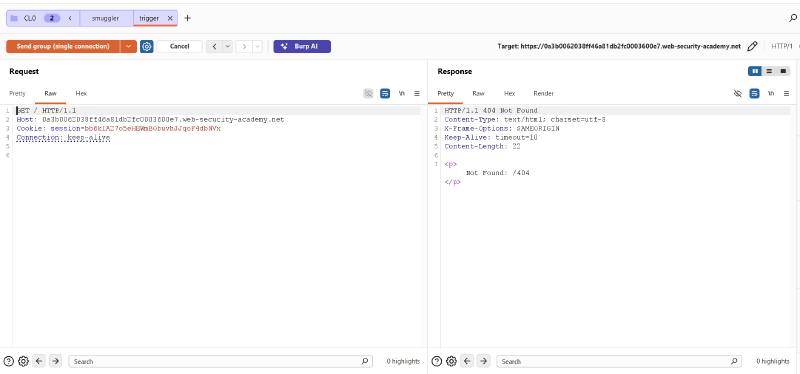Open request search settings gear

click(x=23, y=361)
